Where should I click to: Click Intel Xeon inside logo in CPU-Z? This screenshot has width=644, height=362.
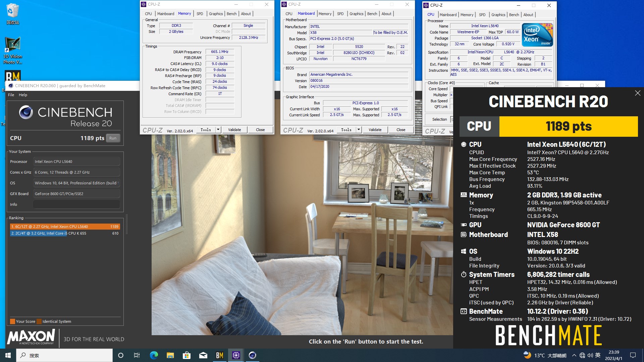pos(537,35)
